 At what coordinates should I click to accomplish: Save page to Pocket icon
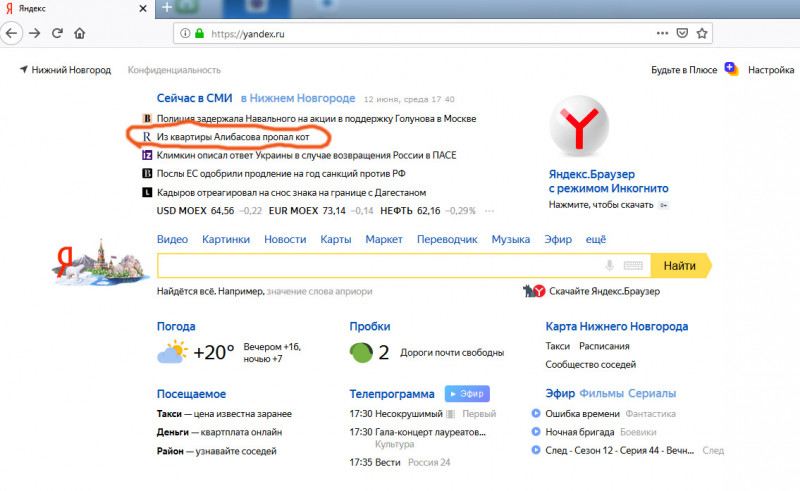[682, 33]
